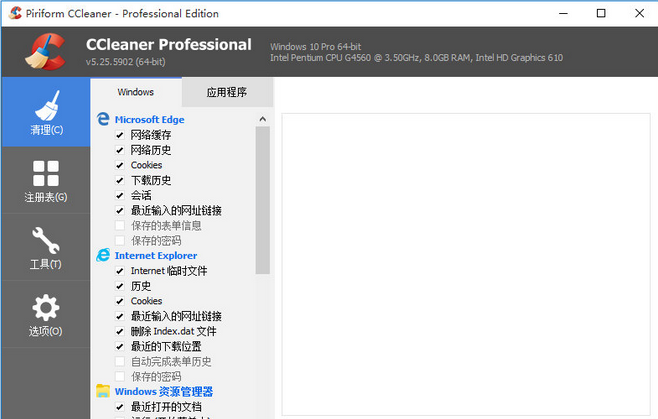This screenshot has width=658, height=419.
Task: Enable 保存的密码 under Microsoft Edge
Action: pos(120,241)
